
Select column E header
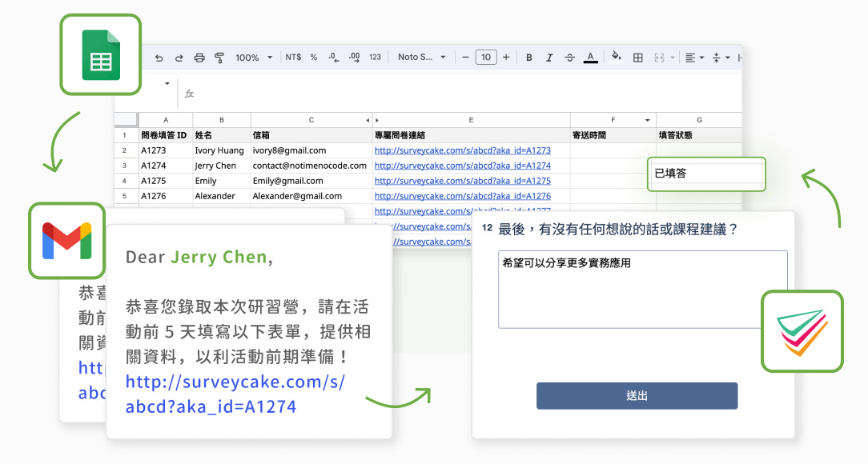tap(471, 120)
